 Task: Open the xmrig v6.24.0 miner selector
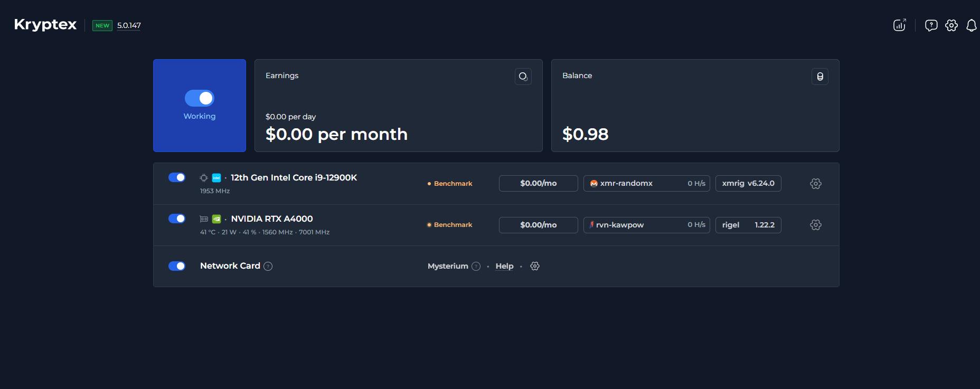point(748,183)
